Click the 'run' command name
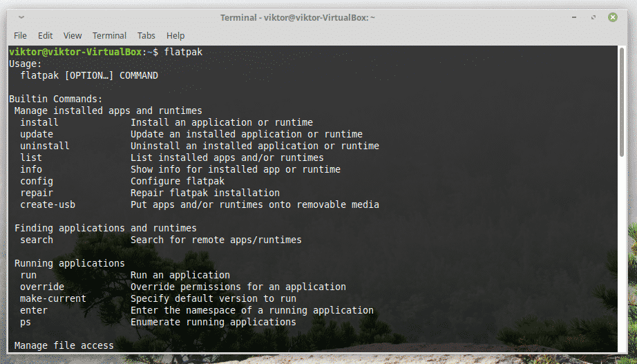 point(28,276)
